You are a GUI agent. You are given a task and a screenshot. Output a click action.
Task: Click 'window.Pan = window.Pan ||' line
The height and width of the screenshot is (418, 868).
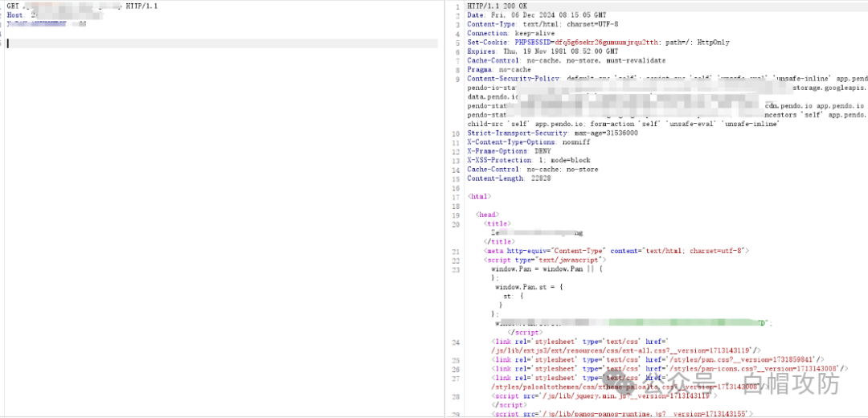547,269
